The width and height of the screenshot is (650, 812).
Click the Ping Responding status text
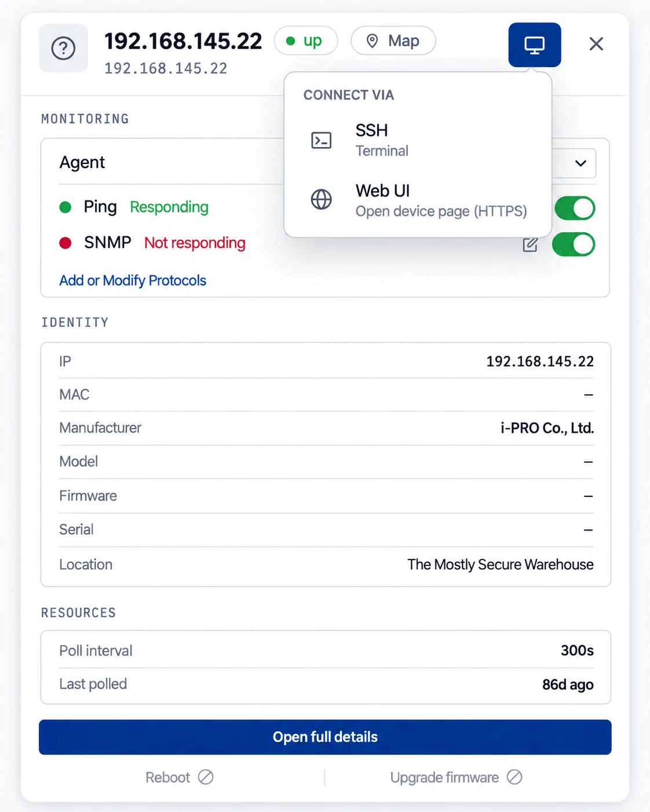169,207
